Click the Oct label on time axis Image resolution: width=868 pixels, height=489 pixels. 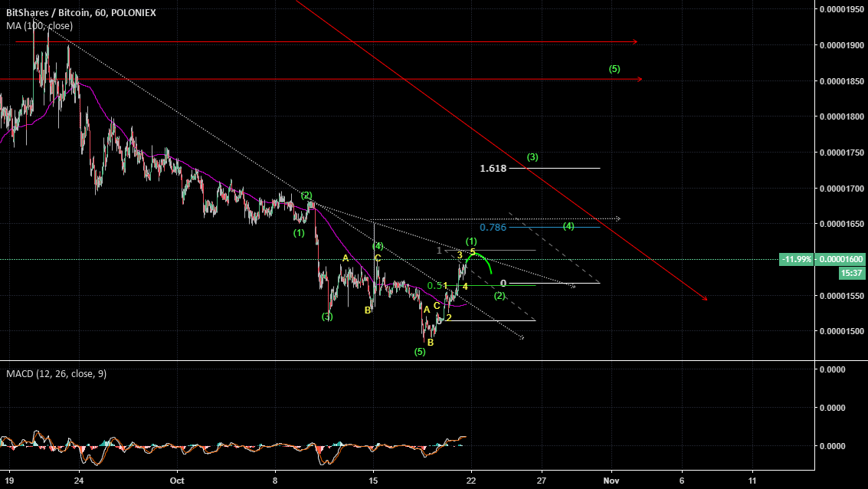pyautogui.click(x=177, y=480)
